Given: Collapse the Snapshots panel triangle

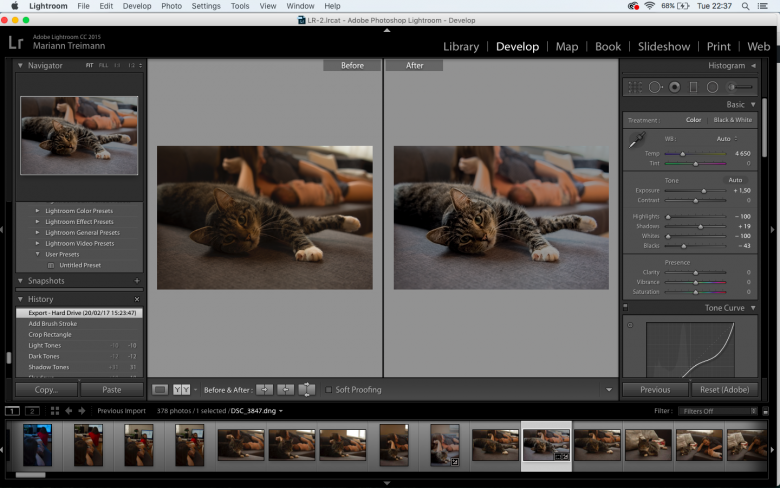Looking at the screenshot, I should click(x=20, y=281).
